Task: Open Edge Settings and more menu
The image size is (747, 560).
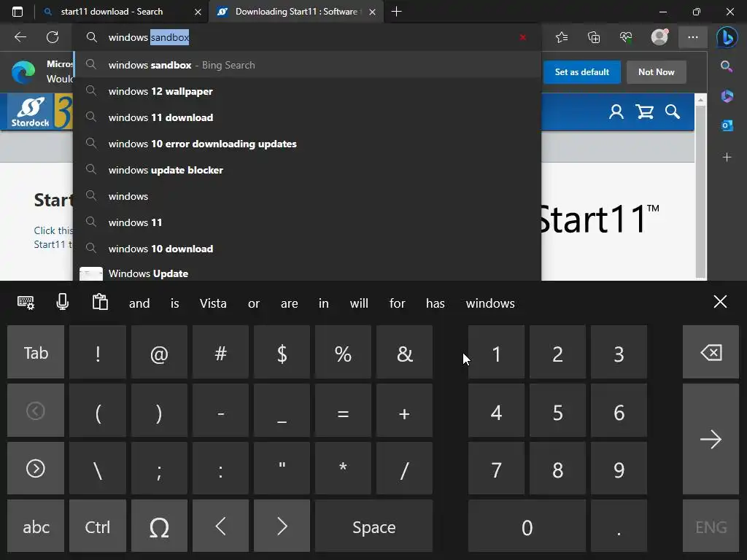Action: [693, 37]
